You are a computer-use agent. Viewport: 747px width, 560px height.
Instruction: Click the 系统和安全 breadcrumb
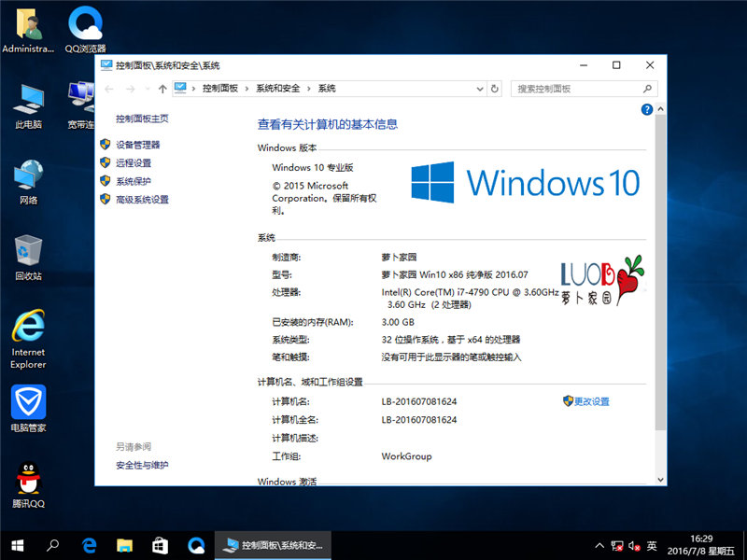pos(278,89)
